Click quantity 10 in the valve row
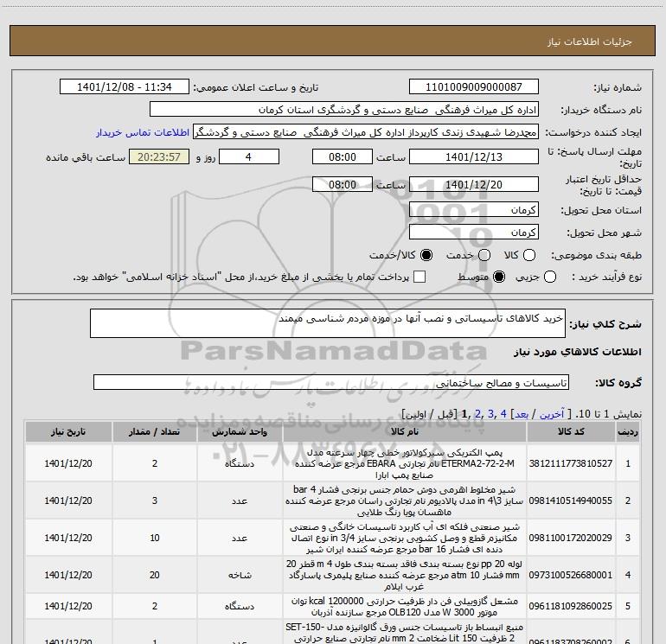 pyautogui.click(x=155, y=538)
